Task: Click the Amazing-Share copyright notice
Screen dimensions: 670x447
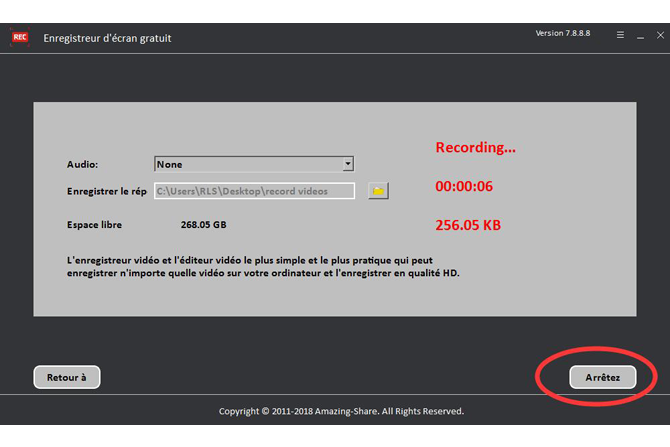Action: tap(341, 410)
